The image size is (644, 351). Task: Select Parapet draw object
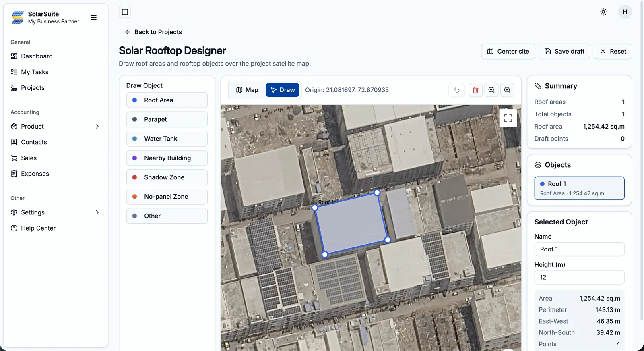tap(167, 119)
